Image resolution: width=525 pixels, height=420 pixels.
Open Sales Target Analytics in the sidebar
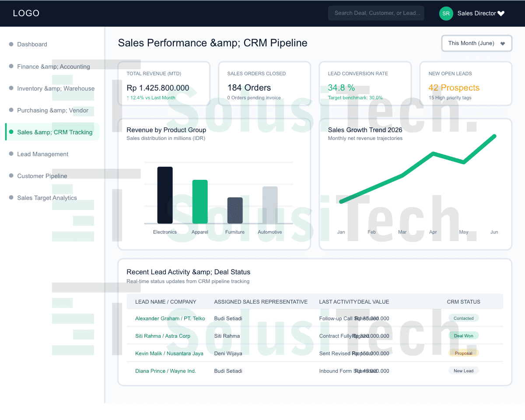coord(47,198)
